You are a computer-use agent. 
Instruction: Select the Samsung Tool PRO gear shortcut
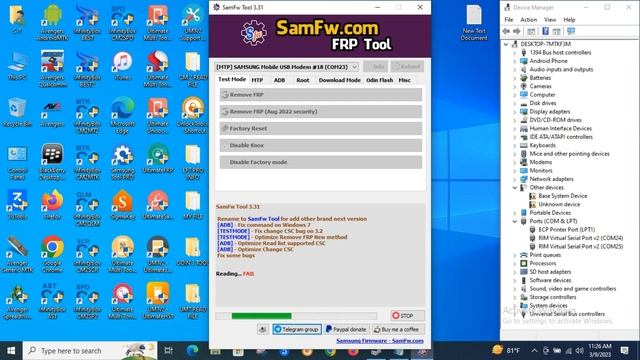coord(122,162)
